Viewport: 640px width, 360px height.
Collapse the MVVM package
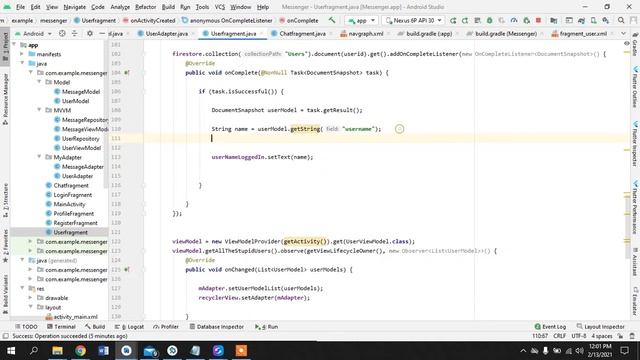(x=40, y=110)
